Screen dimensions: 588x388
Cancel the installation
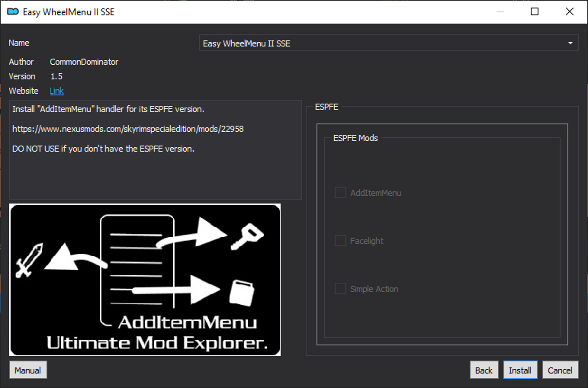click(560, 370)
